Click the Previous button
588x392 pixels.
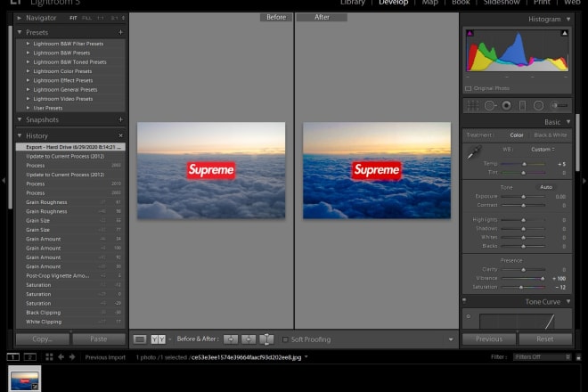(489, 339)
